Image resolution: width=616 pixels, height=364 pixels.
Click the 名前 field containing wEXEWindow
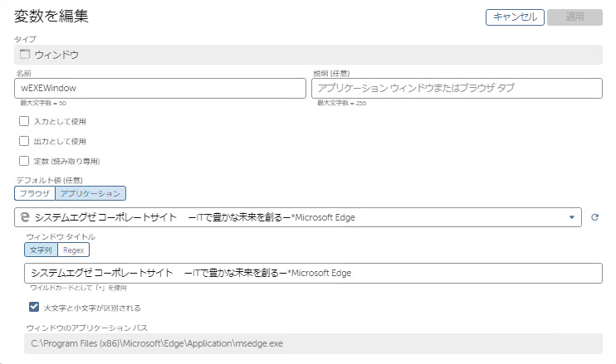click(x=160, y=88)
